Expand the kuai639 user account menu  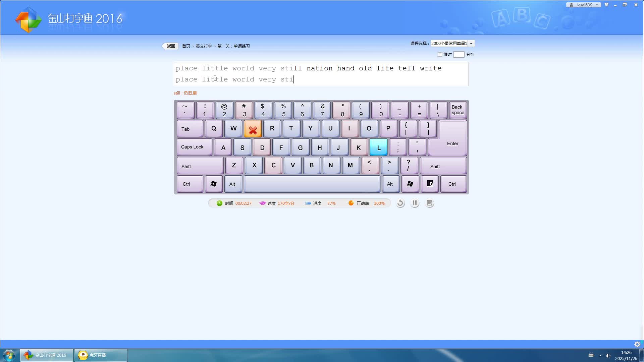click(584, 5)
